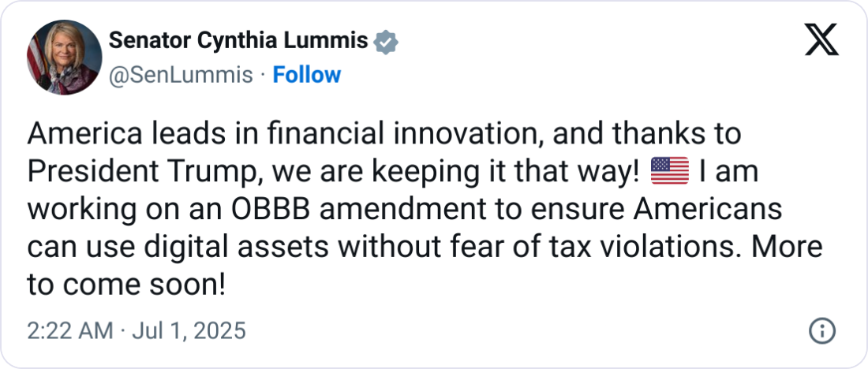Open the tweet info icon
The width and height of the screenshot is (868, 369).
tap(823, 330)
